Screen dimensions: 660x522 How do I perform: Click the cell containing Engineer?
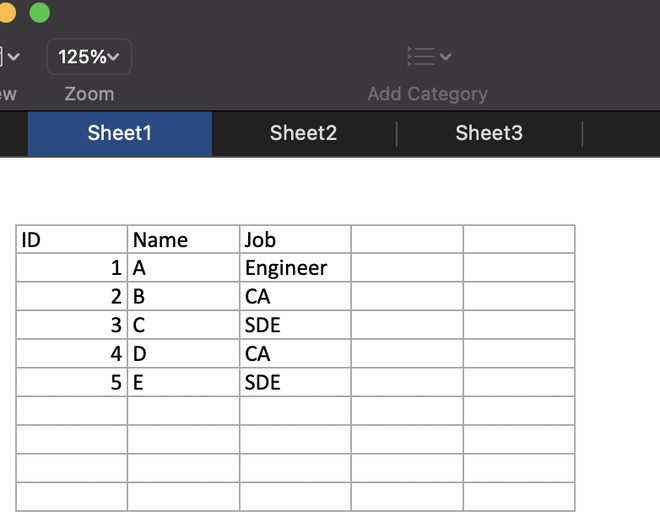[295, 268]
